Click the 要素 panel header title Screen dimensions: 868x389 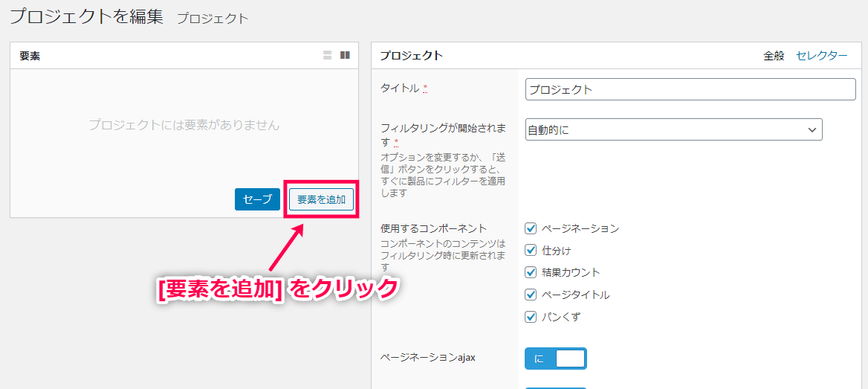[30, 56]
